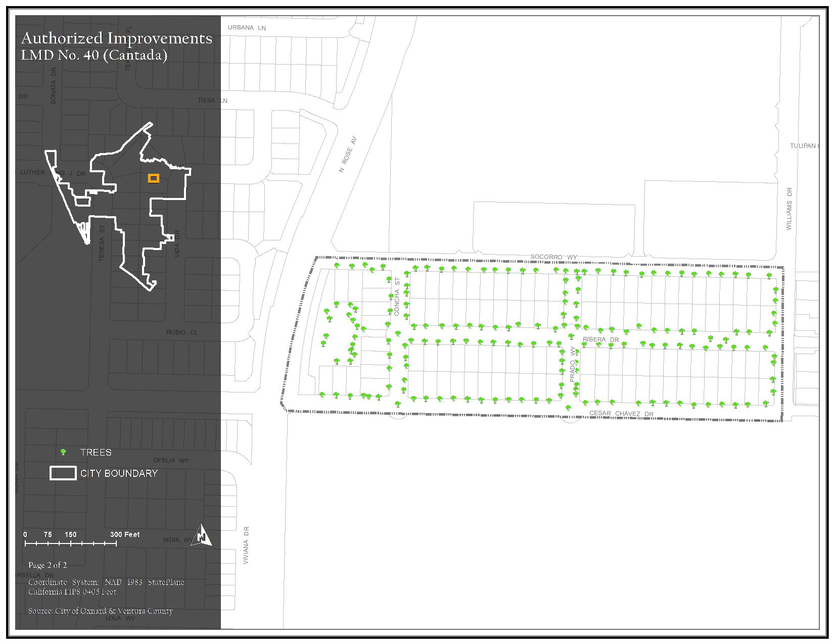Screen dimensions: 834x644
Task: Click the 'VIVIANA DR' street label
Action: (247, 546)
